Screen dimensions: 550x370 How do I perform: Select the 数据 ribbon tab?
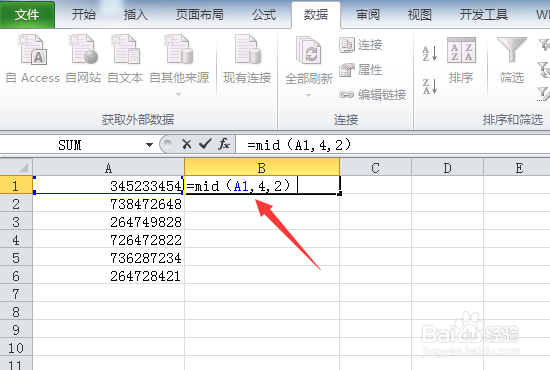point(316,15)
